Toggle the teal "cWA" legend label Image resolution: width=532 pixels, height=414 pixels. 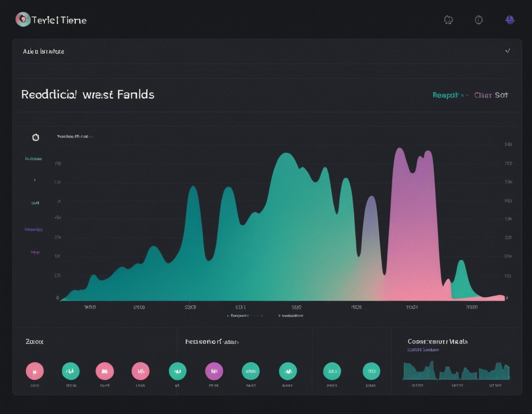pyautogui.click(x=35, y=203)
